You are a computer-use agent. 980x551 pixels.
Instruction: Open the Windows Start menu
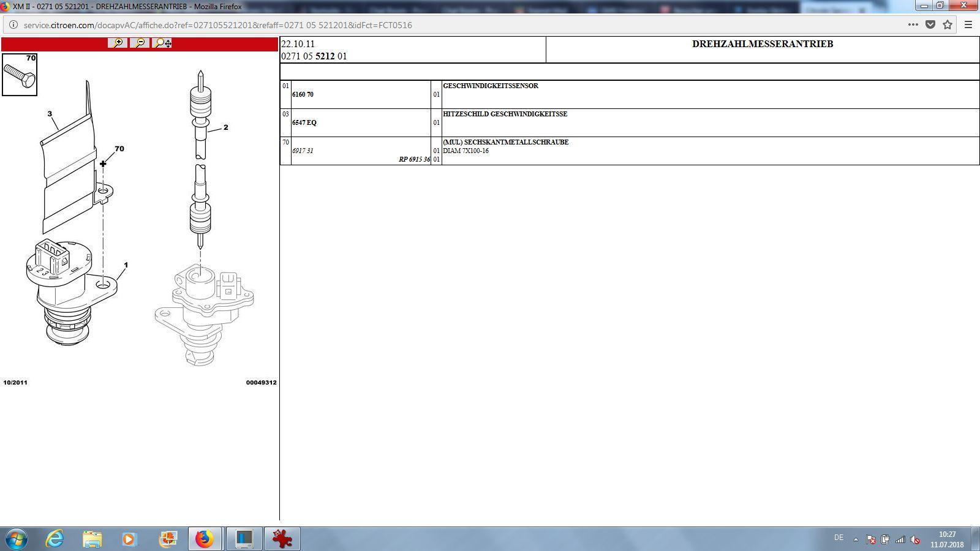coord(16,539)
